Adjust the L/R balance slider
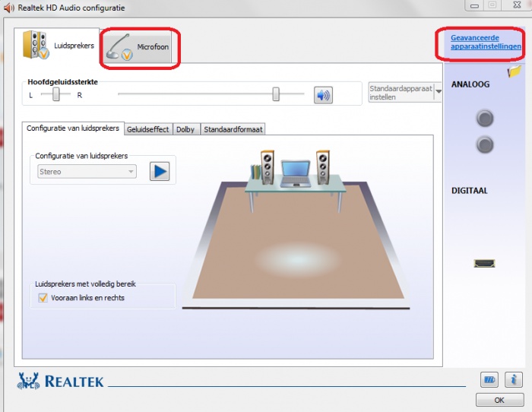Viewport: 532px width, 412px height. click(x=56, y=94)
